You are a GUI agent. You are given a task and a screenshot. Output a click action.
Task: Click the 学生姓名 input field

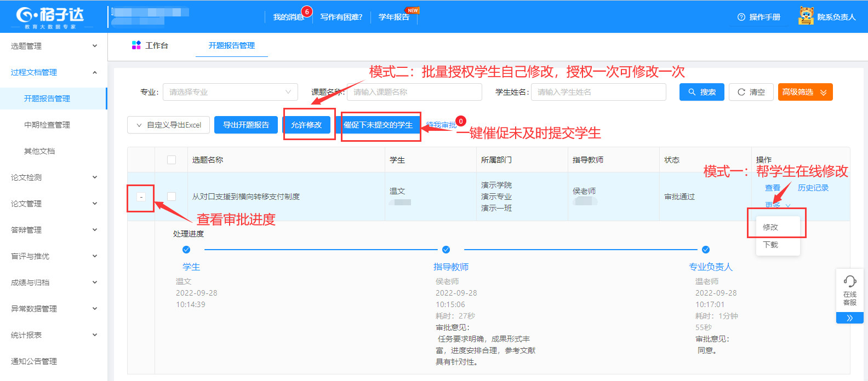pos(598,92)
